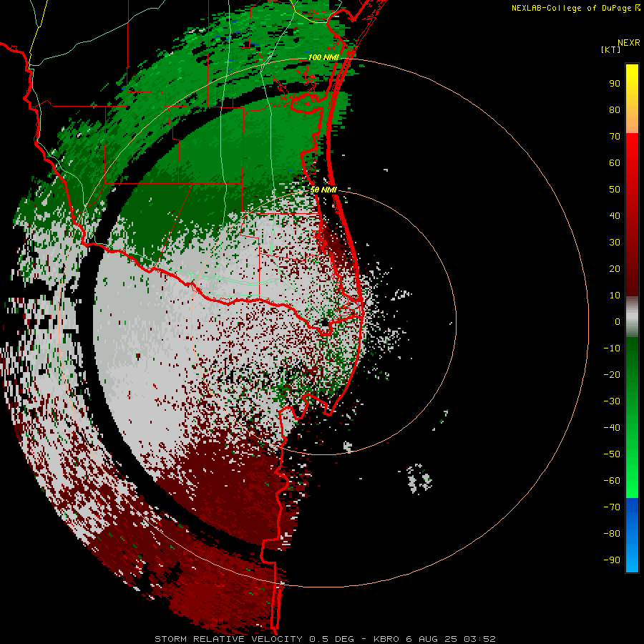Click the KT units label above the color scale
Screen dimensions: 644x644
(x=610, y=49)
